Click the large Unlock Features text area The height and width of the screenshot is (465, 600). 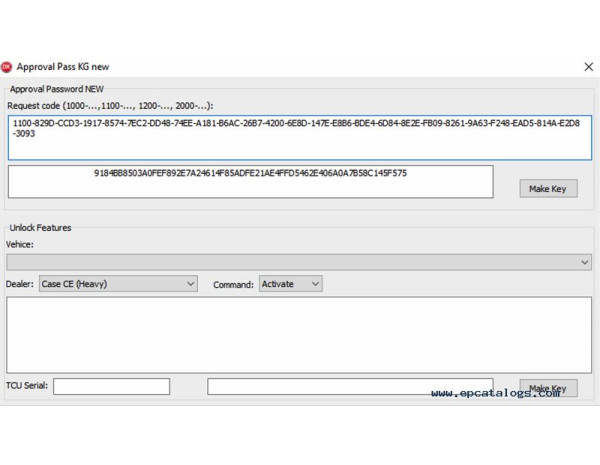[299, 335]
